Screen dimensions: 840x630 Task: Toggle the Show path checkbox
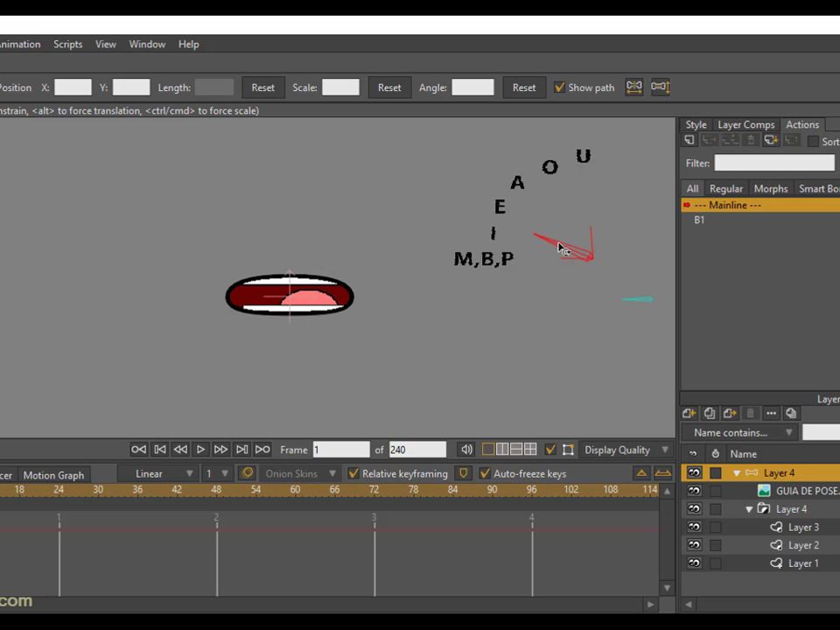pos(559,87)
